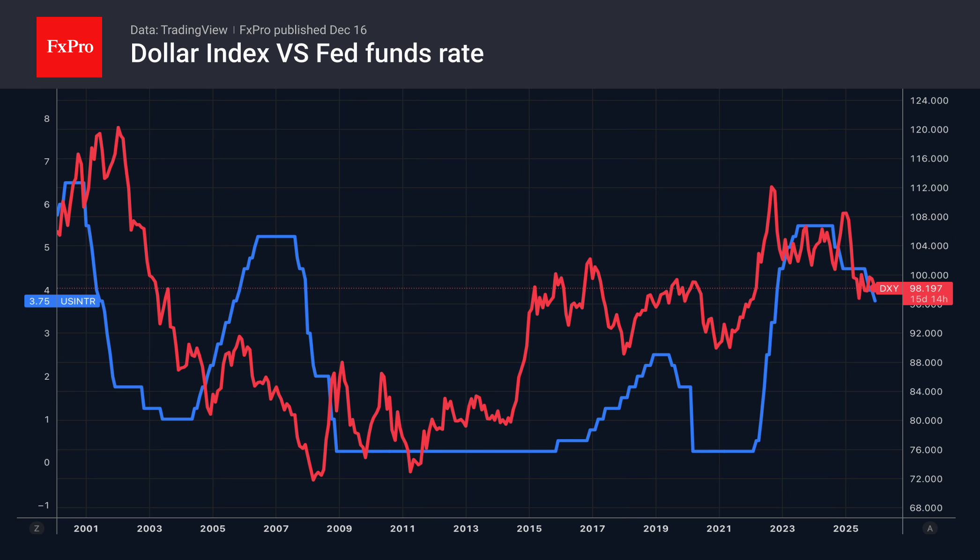The height and width of the screenshot is (560, 980).
Task: Click the −1 on the rate scale
Action: [x=44, y=506]
